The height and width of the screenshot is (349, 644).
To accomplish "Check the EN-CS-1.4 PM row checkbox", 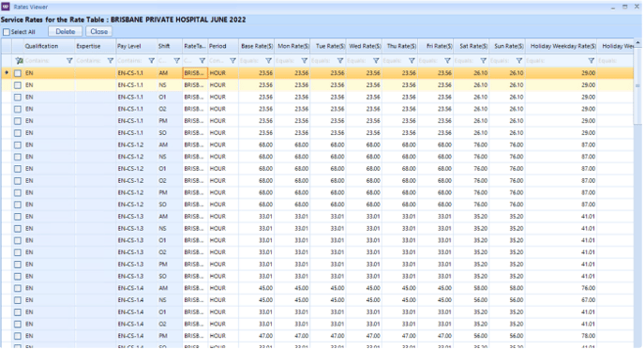I will [x=17, y=336].
